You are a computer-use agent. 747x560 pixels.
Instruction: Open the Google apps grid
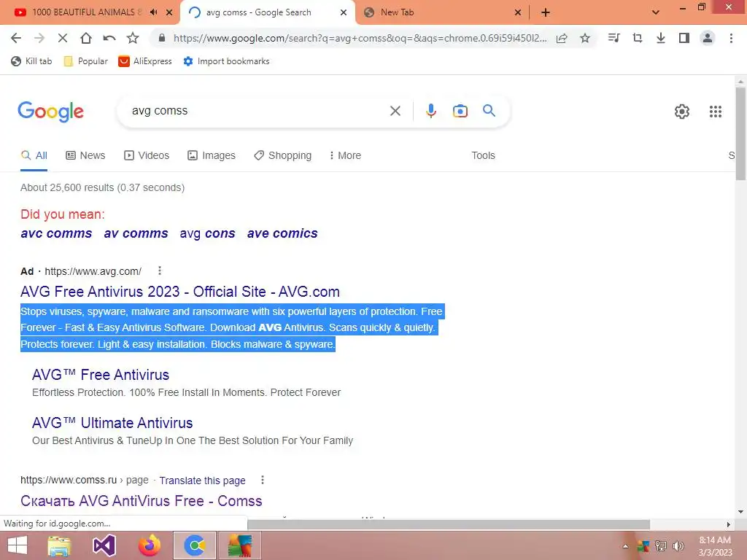[x=715, y=112]
